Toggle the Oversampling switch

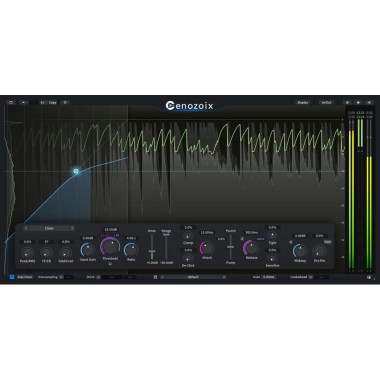pos(61,277)
